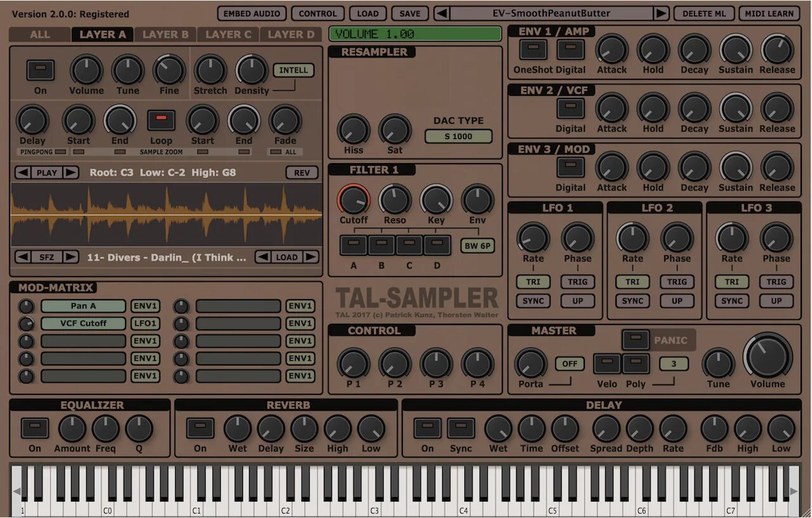Click the EMBED AUDIO button
812x518 pixels.
pyautogui.click(x=252, y=13)
